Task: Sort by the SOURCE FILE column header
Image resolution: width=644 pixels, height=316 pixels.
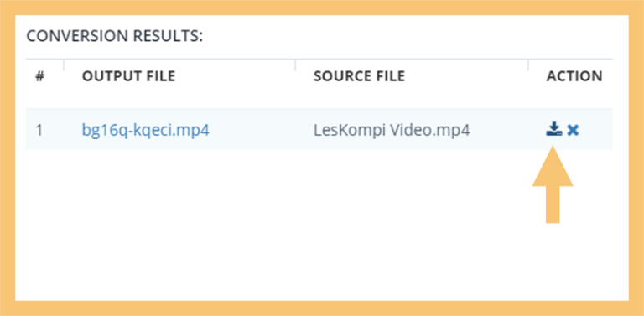Action: tap(359, 76)
